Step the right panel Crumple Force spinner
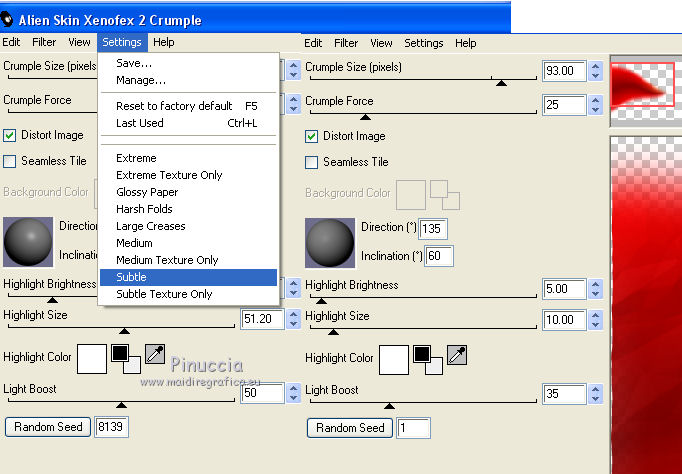Image resolution: width=682 pixels, height=474 pixels. pyautogui.click(x=595, y=105)
